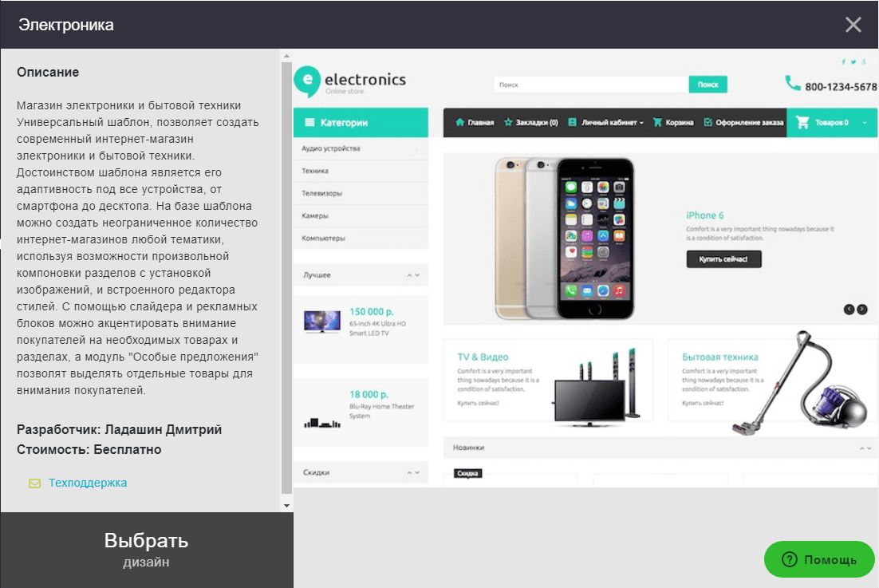Viewport: 879px width, 588px height.
Task: Click the shopping cart icon near Товаров 0
Action: click(802, 122)
